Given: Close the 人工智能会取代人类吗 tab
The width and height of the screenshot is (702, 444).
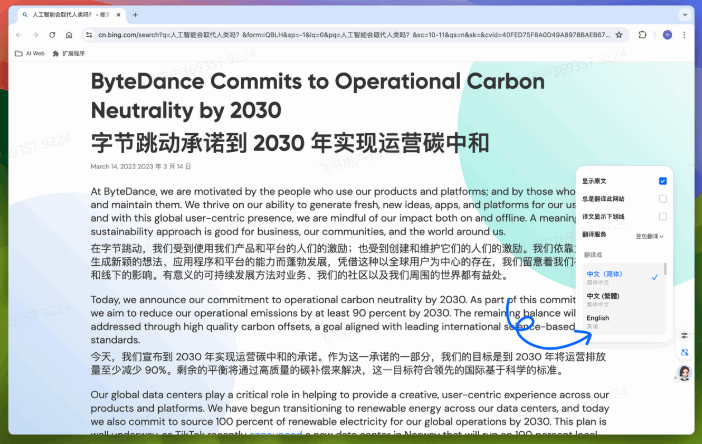Looking at the screenshot, I should point(119,15).
